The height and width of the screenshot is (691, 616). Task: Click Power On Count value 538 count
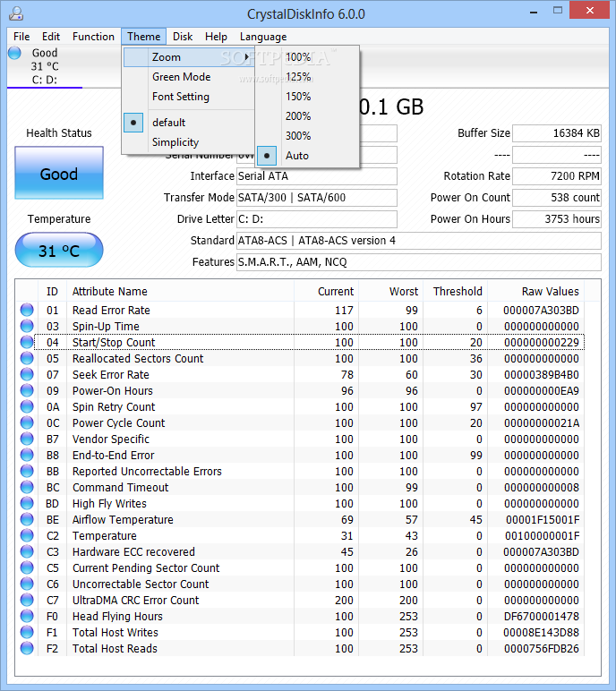coord(557,198)
